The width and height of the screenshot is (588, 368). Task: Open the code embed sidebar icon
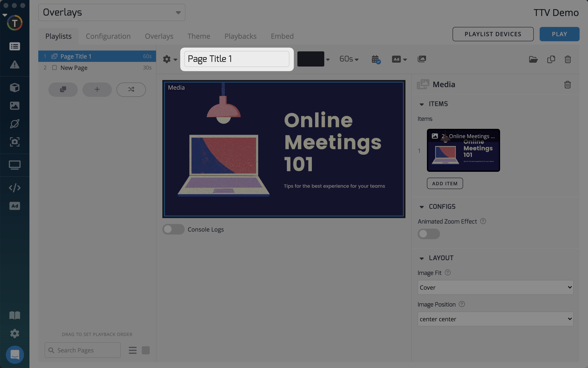(15, 188)
